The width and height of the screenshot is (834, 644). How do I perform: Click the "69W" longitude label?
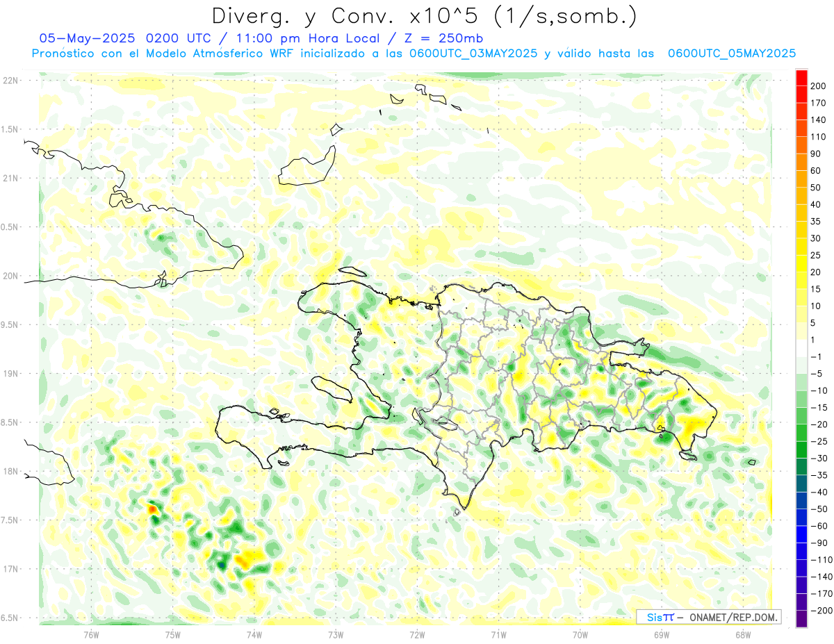662,635
